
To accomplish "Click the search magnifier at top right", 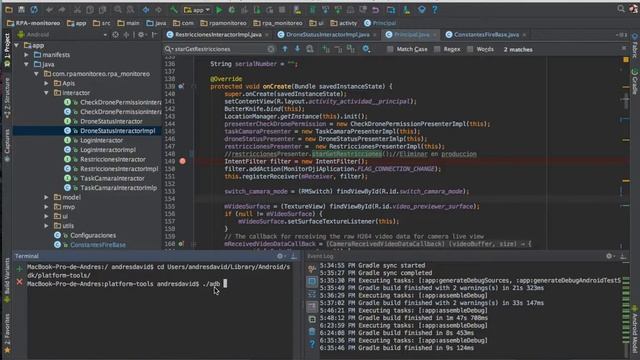I will tap(621, 9).
